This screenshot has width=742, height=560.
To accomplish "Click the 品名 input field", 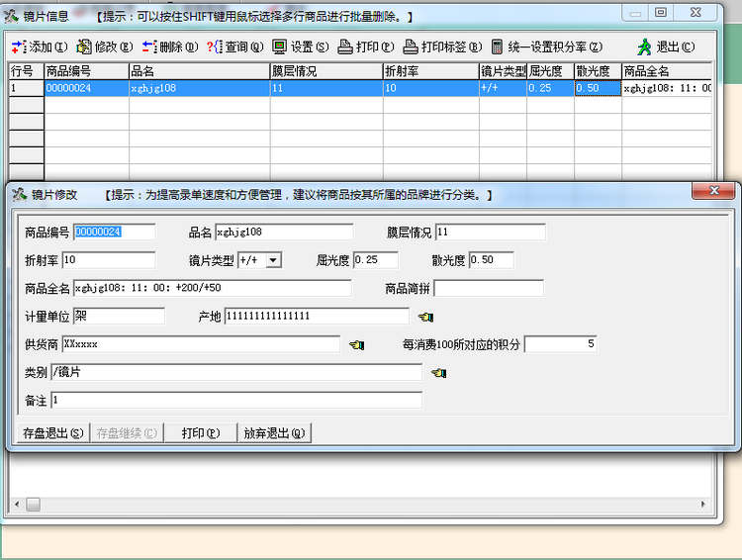I will [284, 232].
